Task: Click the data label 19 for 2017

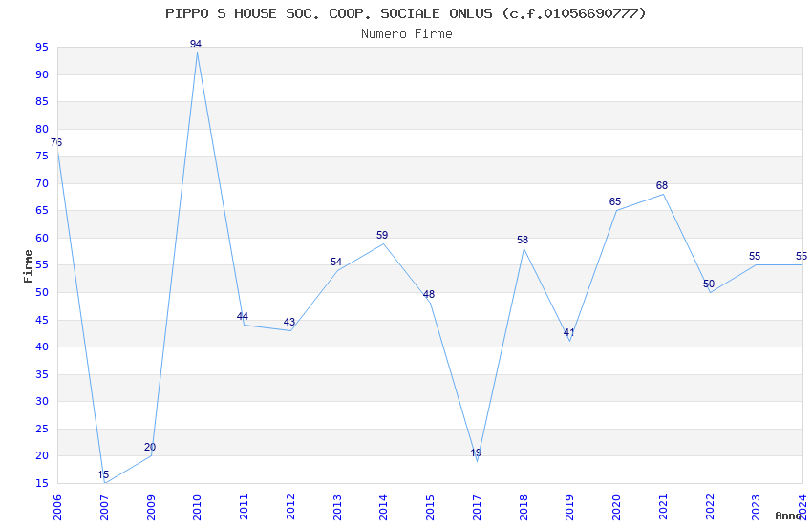Action: (476, 452)
